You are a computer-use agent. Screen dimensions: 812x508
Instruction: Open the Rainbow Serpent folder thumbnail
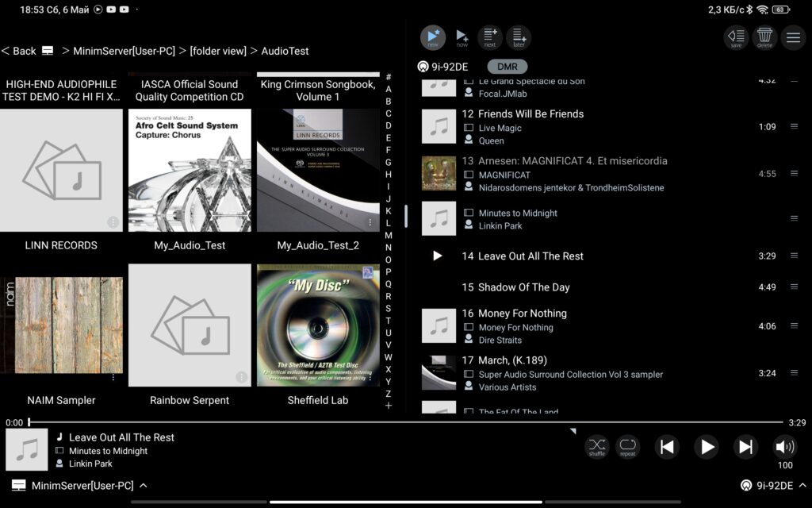(190, 325)
